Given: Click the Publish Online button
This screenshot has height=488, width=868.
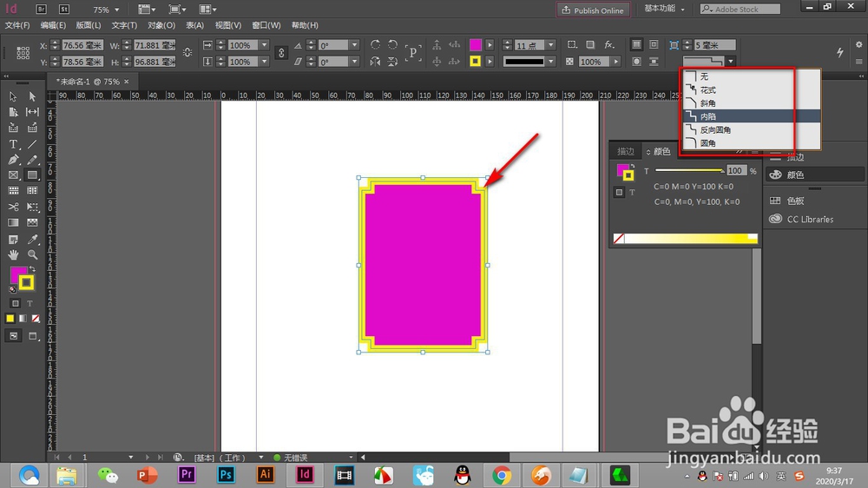Looking at the screenshot, I should tap(593, 10).
